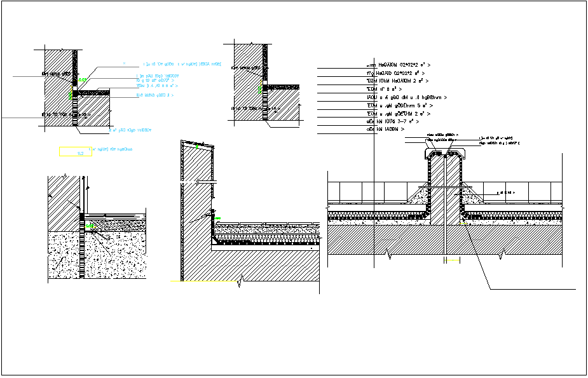Select the insulation layer in parapet floor detail
The height and width of the screenshot is (378, 588).
(x=267, y=238)
